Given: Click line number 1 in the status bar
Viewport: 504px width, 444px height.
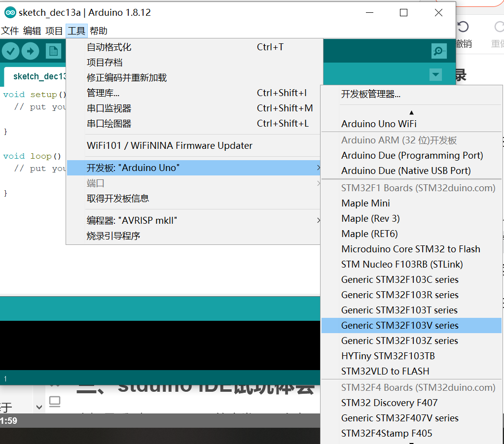Looking at the screenshot, I should (5, 379).
